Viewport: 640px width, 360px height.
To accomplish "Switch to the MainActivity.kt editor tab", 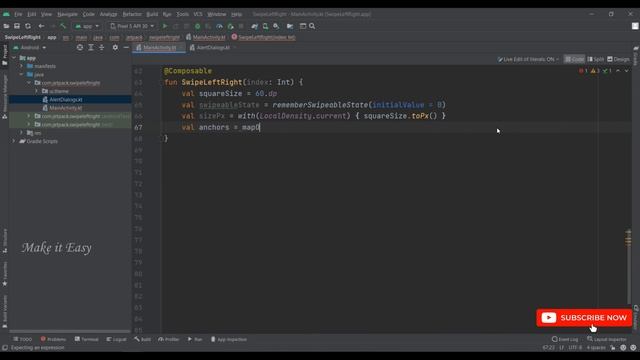I will (159, 48).
